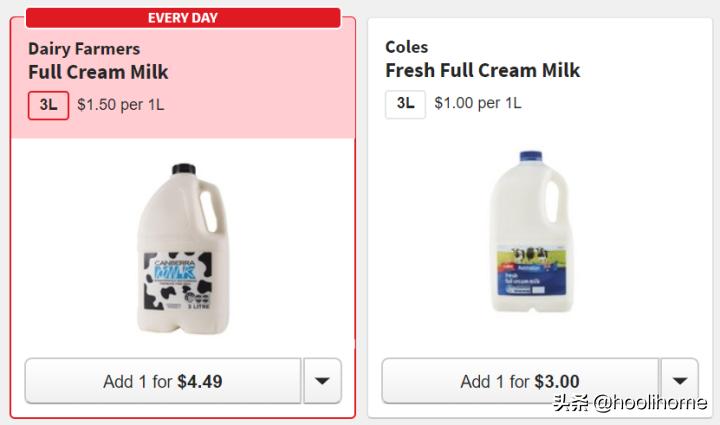Add Dairy Farmers milk for $4.49
720x425 pixels.
pos(163,381)
